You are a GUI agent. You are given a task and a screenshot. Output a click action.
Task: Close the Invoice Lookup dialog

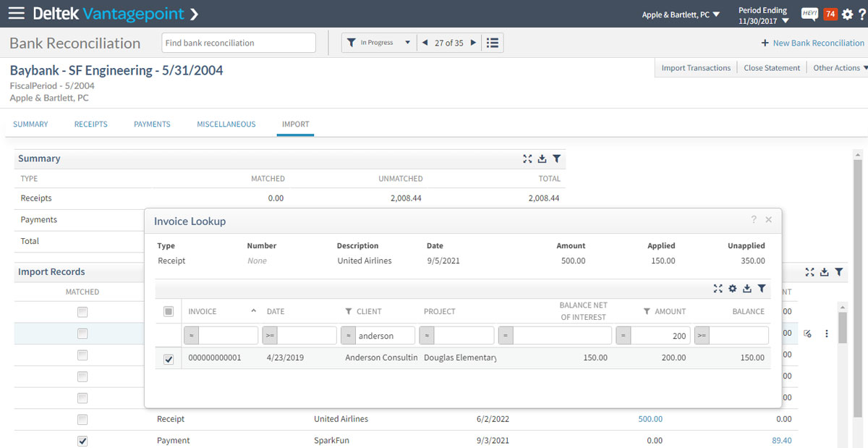768,219
